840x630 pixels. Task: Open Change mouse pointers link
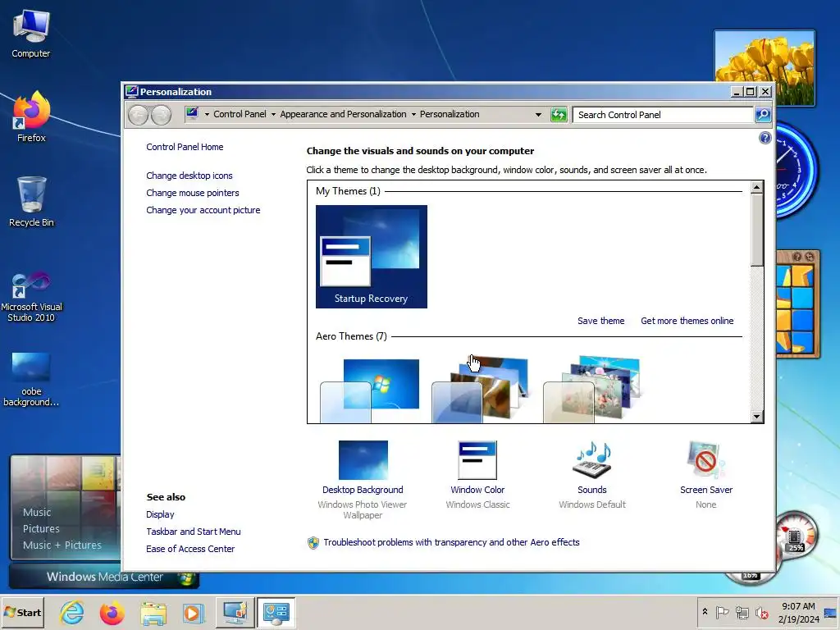192,193
